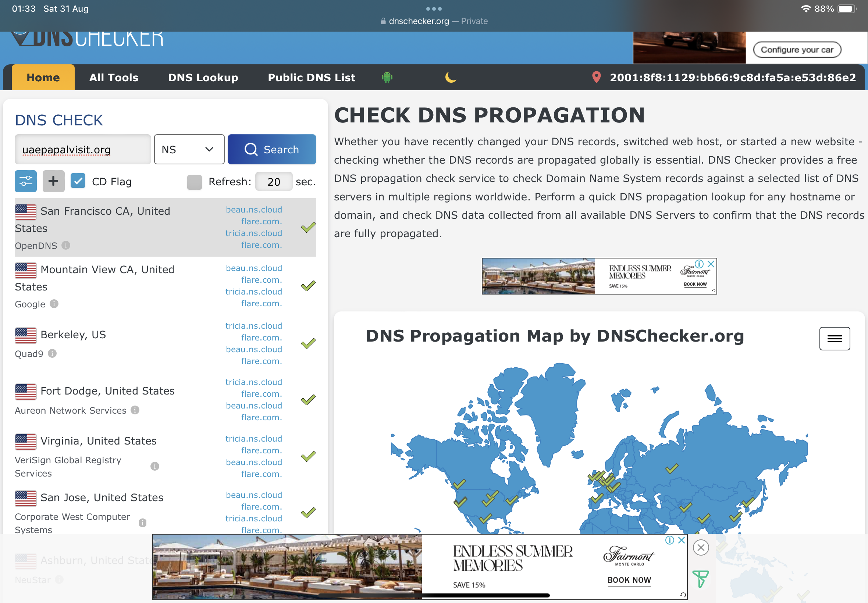Click info icon next to OpenDNS
The height and width of the screenshot is (603, 868).
(x=66, y=246)
